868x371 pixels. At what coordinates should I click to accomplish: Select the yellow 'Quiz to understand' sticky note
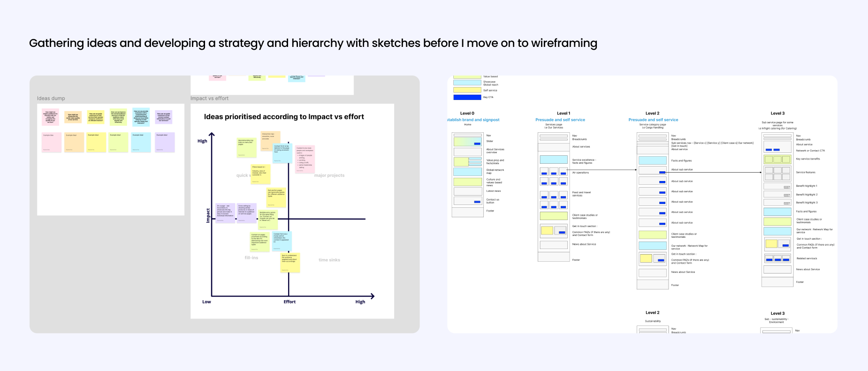coord(289,263)
